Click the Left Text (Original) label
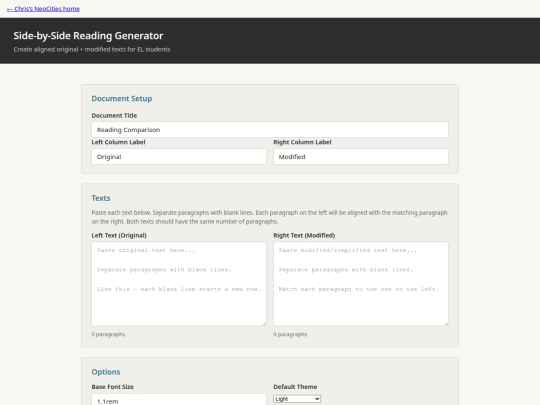 click(x=119, y=236)
